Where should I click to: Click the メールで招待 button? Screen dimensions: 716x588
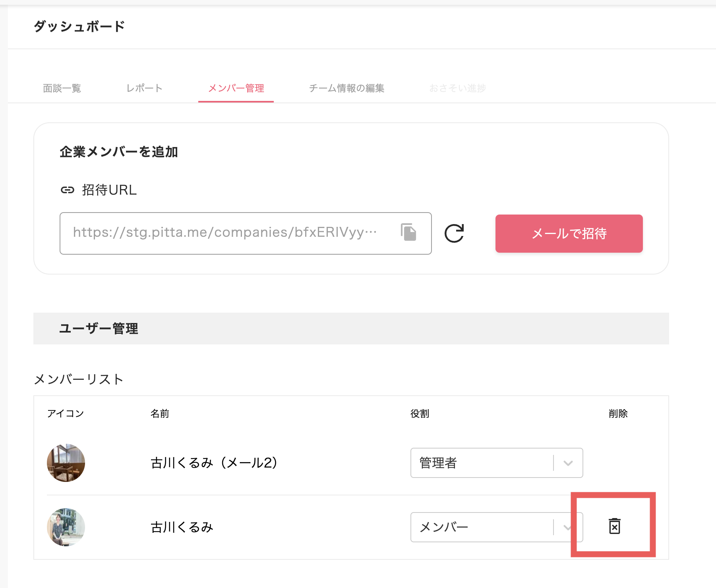click(569, 234)
